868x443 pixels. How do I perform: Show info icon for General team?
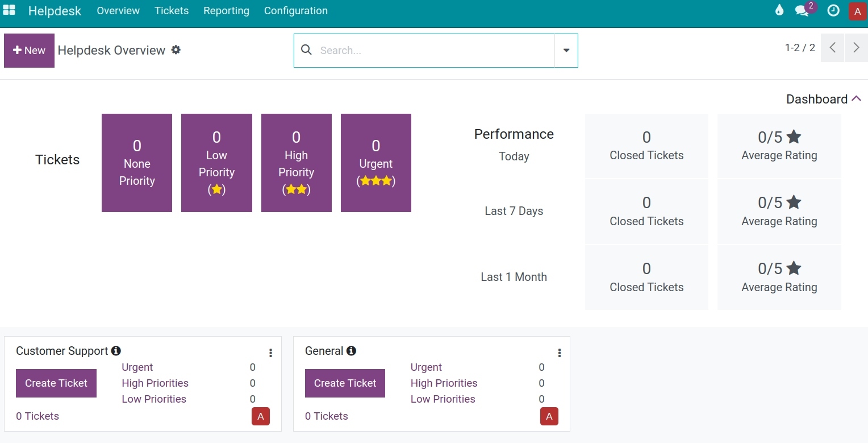click(351, 351)
